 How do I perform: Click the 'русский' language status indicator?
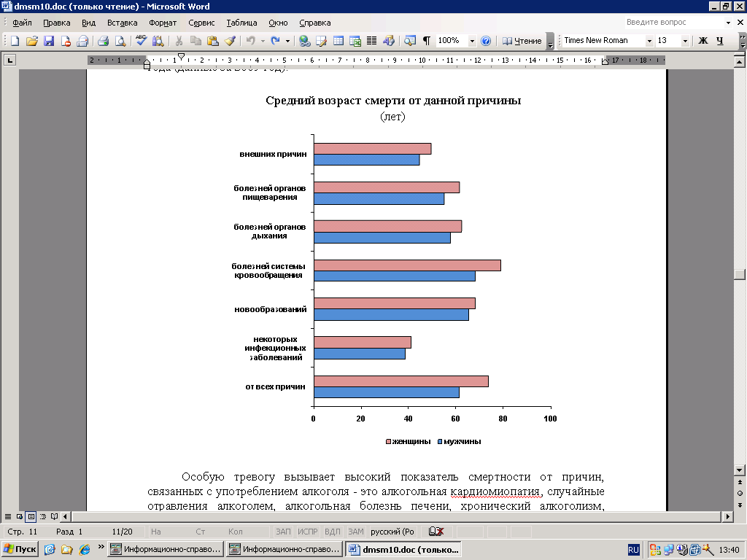[392, 532]
